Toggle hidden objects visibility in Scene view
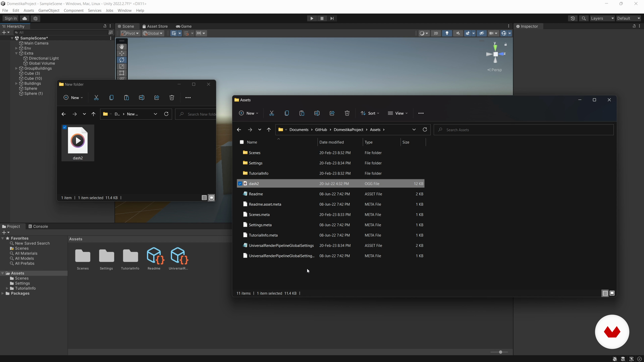 pyautogui.click(x=482, y=33)
